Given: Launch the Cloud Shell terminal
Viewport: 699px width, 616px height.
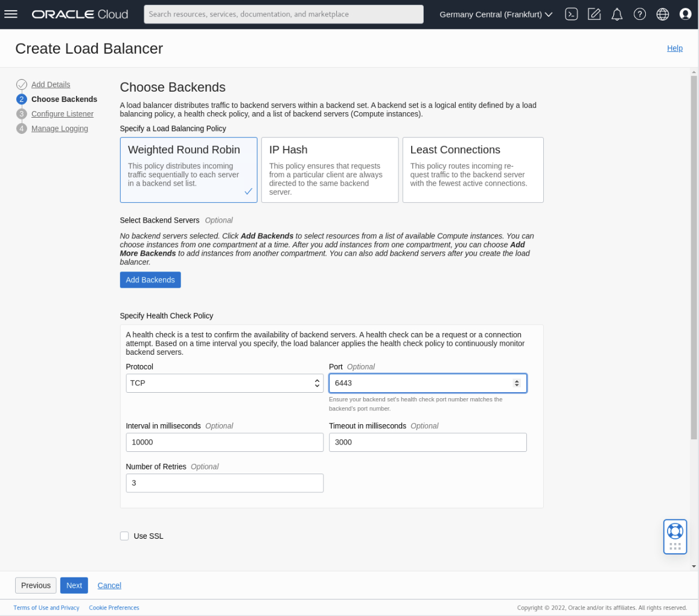Looking at the screenshot, I should pos(571,14).
